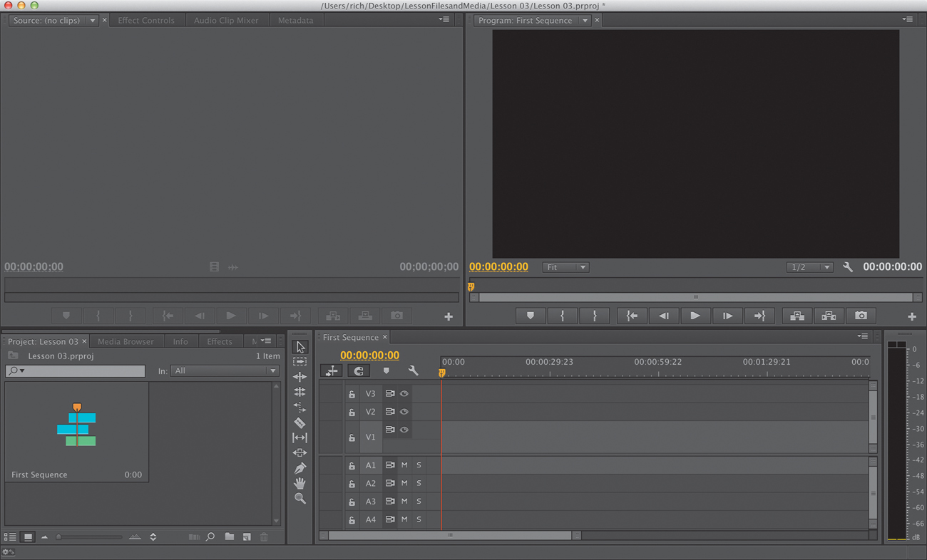Toggle lock on track A4
927x560 pixels.
tap(352, 520)
